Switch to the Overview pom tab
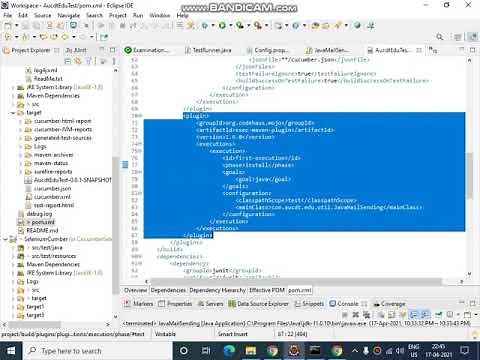480x360 pixels. [135, 290]
